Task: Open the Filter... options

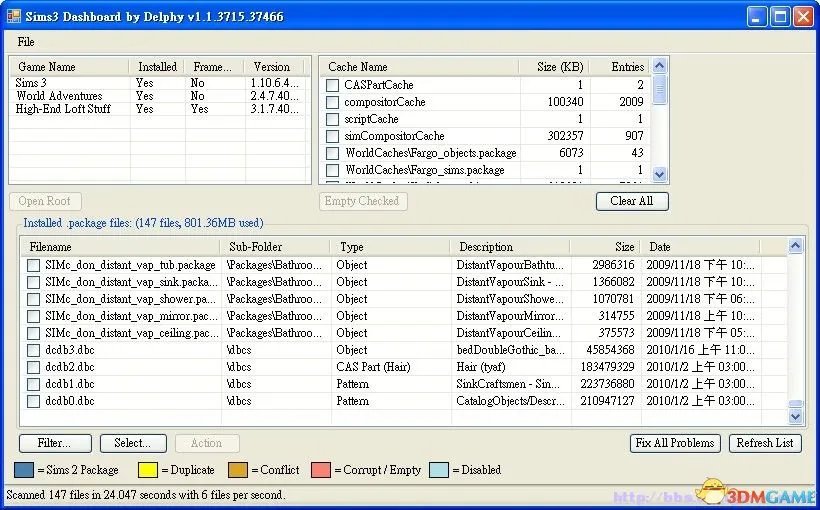Action: tap(54, 443)
